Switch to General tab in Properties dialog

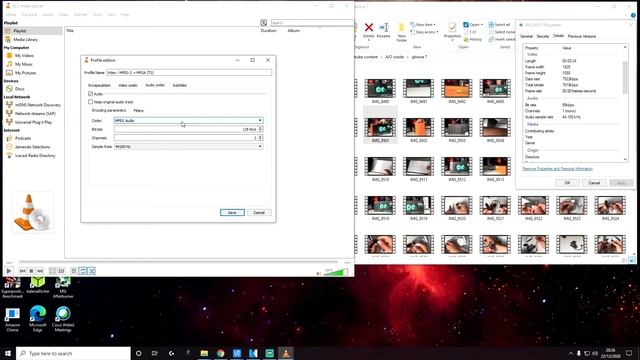(x=527, y=36)
